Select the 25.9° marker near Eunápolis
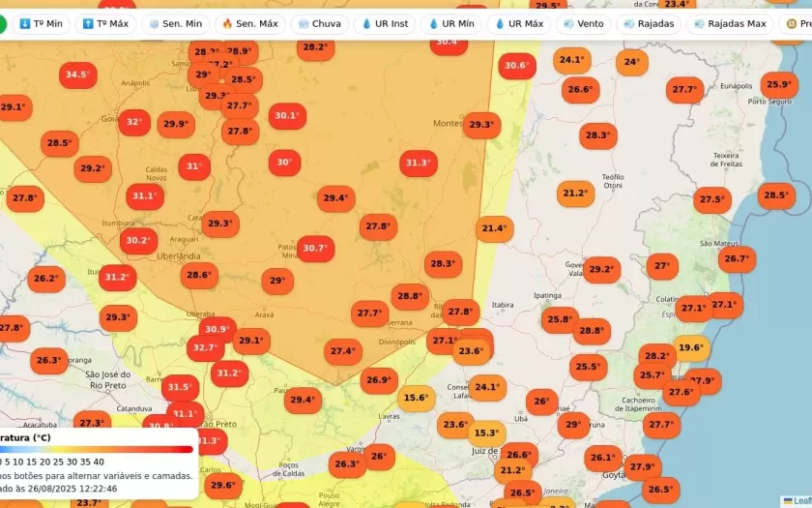The height and width of the screenshot is (508, 812). [779, 85]
